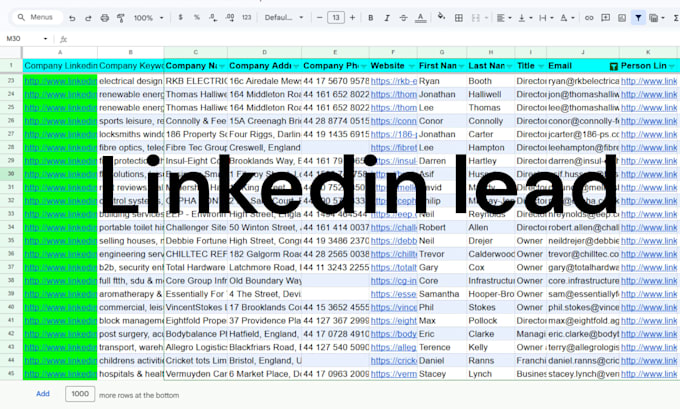Open the text color picker
Screen dimensions: 680x409
pos(420,18)
